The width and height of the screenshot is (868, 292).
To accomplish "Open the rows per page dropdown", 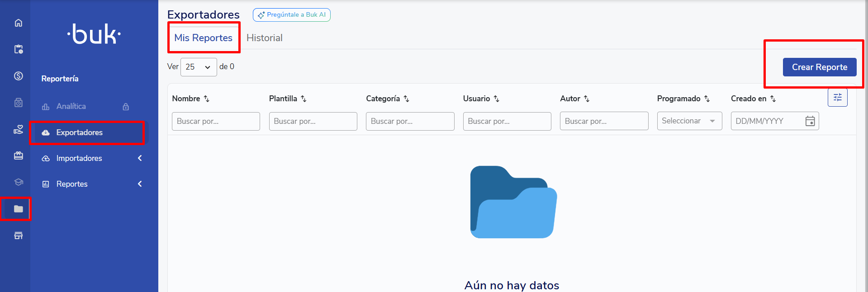I will coord(199,67).
